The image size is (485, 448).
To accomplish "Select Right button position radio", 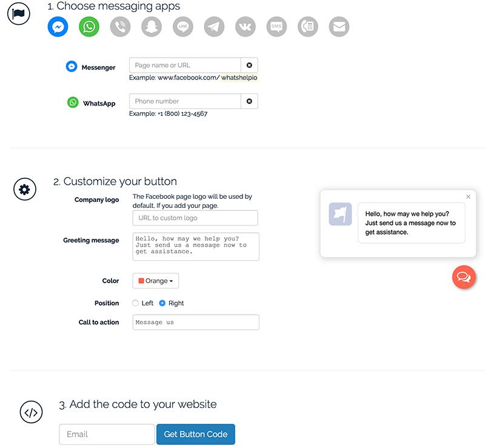I will [162, 303].
